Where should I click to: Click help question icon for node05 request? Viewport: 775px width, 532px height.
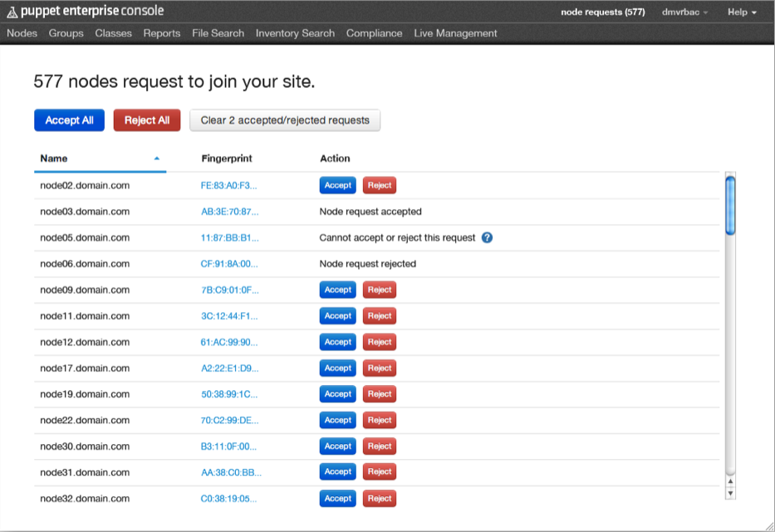(x=487, y=237)
